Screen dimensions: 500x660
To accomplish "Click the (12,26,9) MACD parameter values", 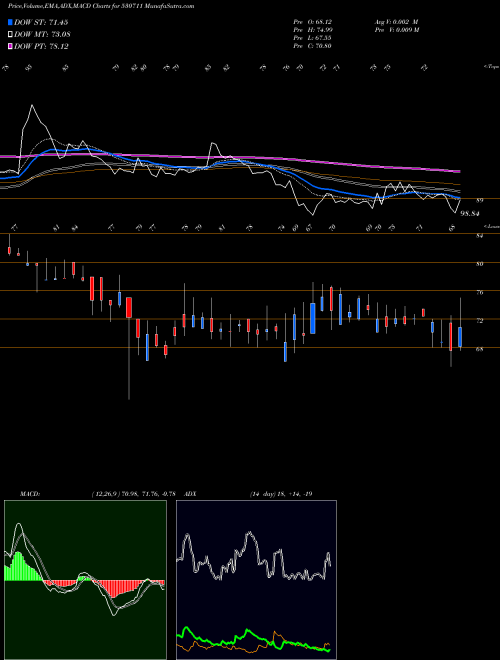I will 135,494.
